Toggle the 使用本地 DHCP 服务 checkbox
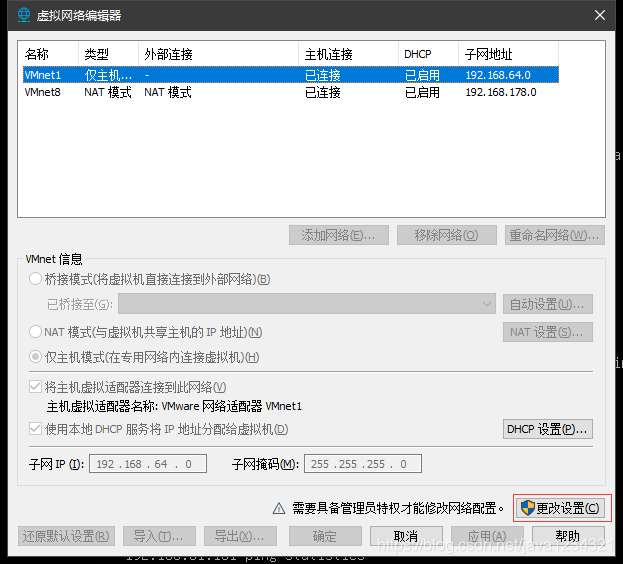The height and width of the screenshot is (564, 623). [35, 429]
